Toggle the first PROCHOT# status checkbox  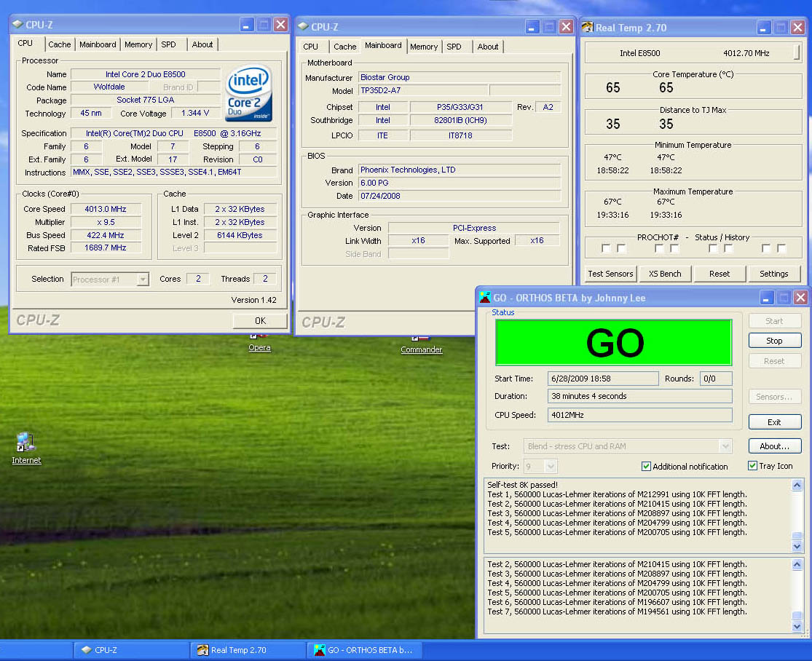(x=606, y=249)
